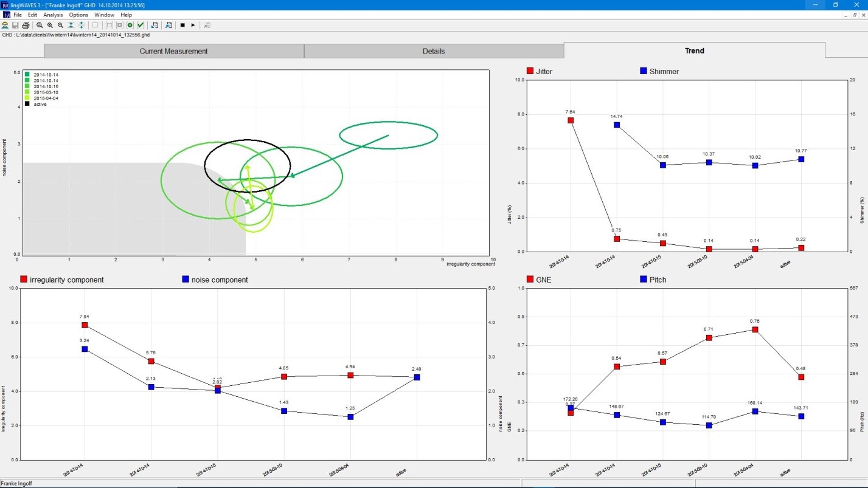Click the GNE data point 0.48
This screenshot has width=868, height=488.
[x=801, y=377]
